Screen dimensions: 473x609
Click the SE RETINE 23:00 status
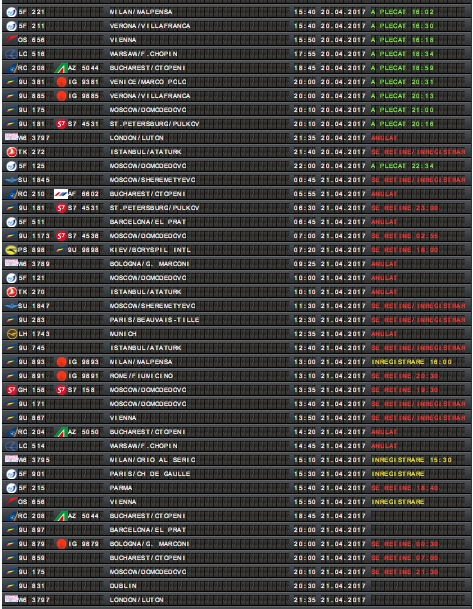point(405,208)
